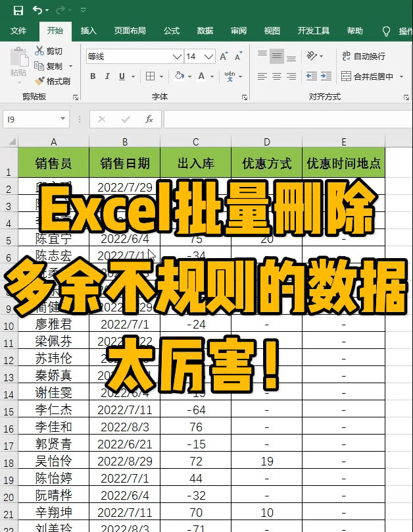
Task: Expand the 复制 copy options arrow
Action: point(70,66)
